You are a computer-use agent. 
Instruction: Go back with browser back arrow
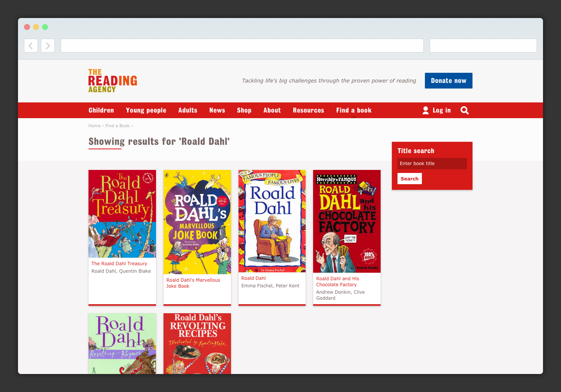[31, 46]
